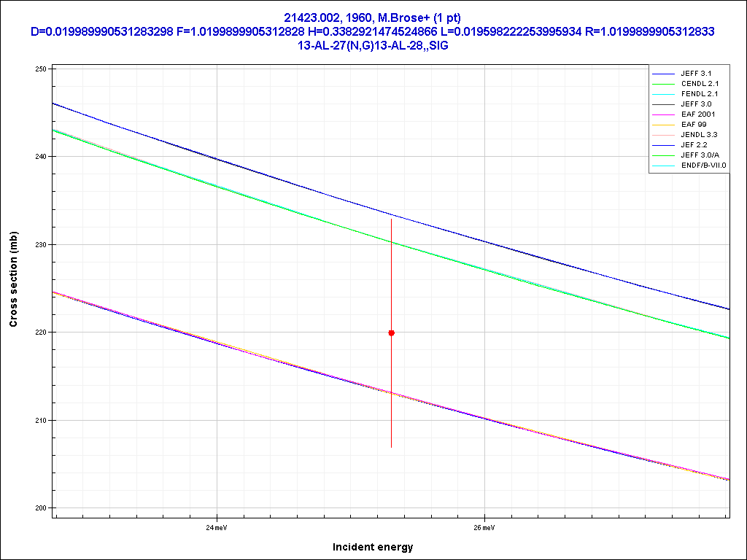
Task: Click orange line swatch beside EAF 99
Action: click(x=663, y=125)
